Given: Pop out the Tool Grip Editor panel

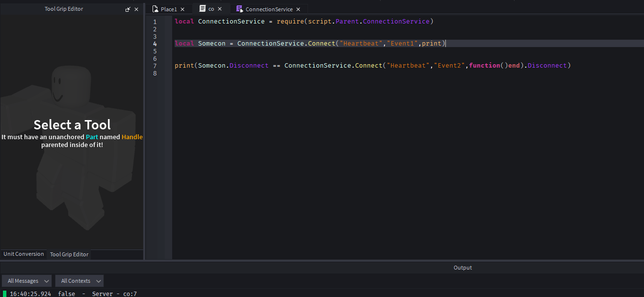Looking at the screenshot, I should (x=128, y=9).
